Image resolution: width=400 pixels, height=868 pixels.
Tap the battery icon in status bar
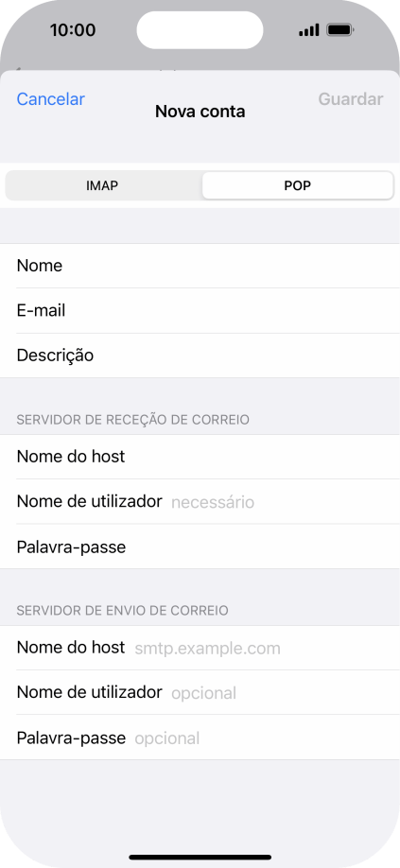point(340,30)
